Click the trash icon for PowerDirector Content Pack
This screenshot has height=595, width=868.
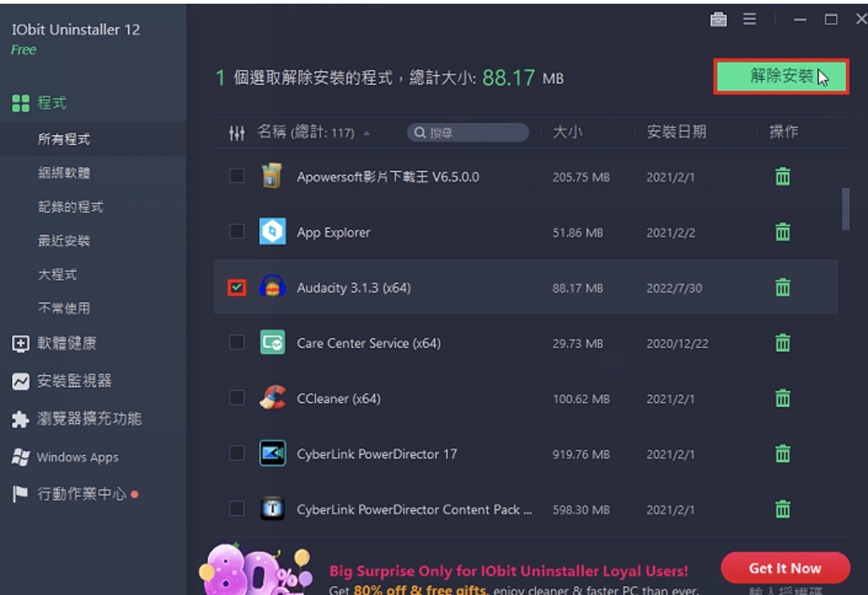click(x=783, y=509)
